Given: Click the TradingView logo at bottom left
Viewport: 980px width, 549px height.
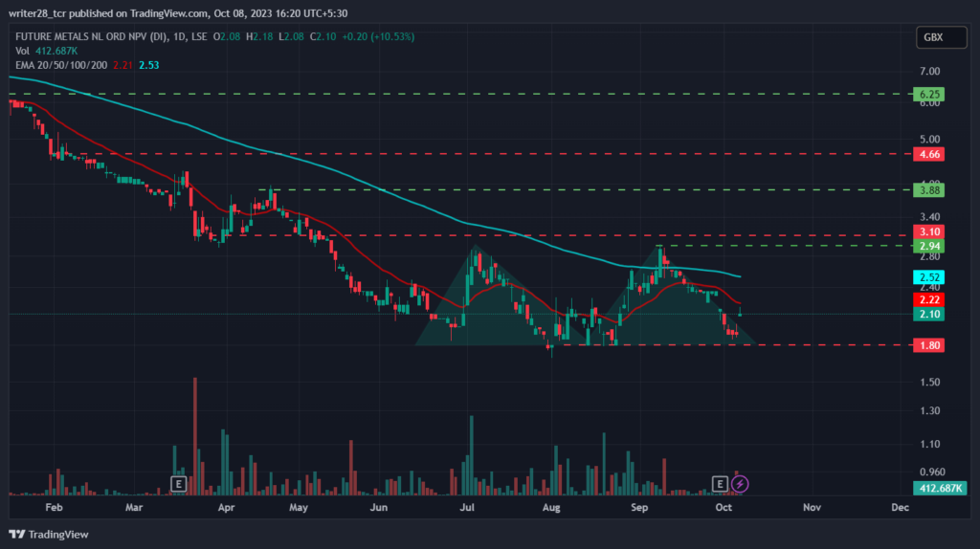Looking at the screenshot, I should pos(49,535).
